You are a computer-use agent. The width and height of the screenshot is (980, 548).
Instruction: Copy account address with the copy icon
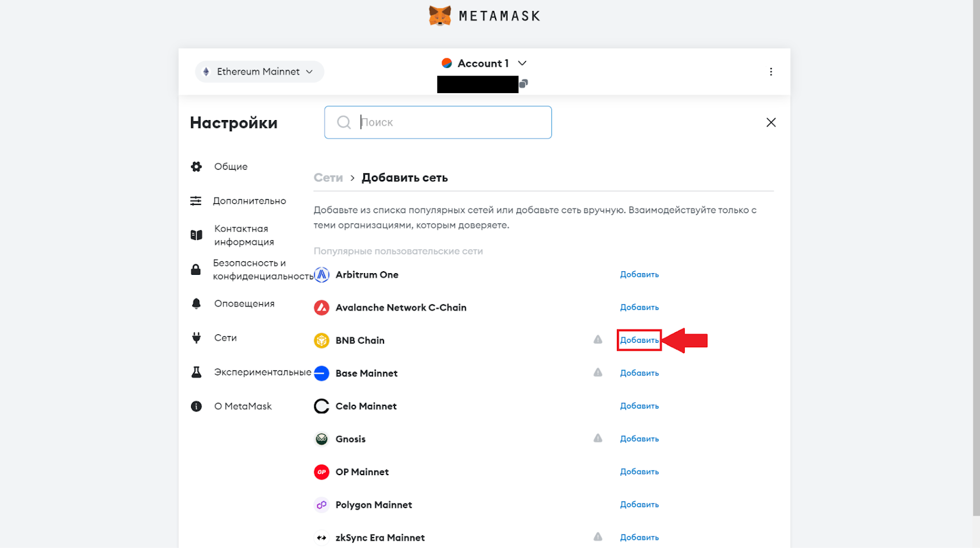524,83
